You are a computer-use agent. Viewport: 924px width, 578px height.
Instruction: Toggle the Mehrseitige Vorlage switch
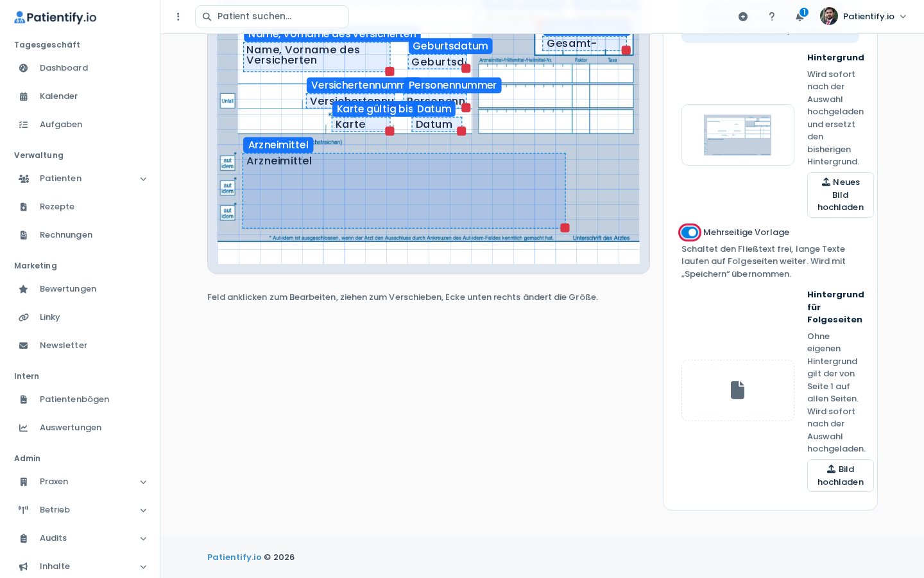690,232
